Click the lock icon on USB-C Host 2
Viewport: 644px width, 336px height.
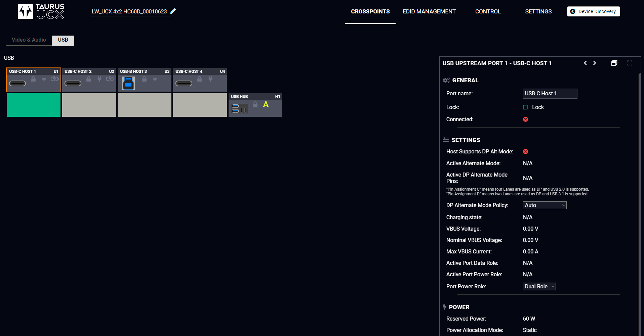tap(89, 79)
